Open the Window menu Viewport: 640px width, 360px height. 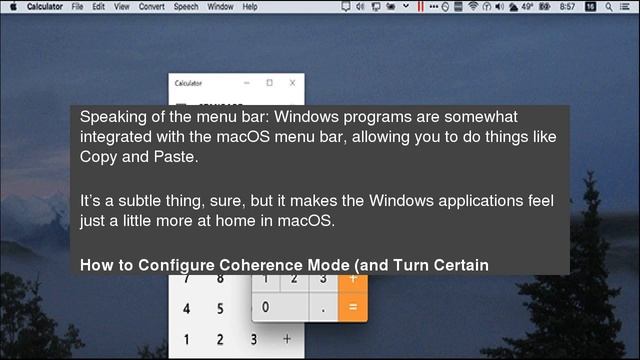tap(220, 7)
